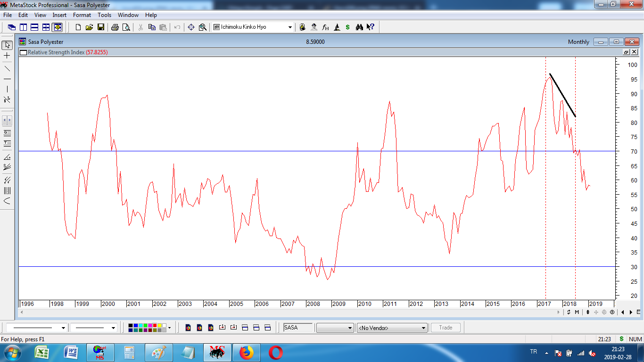Click the stacked two-row window layout icon
This screenshot has height=362, width=644.
(34, 27)
